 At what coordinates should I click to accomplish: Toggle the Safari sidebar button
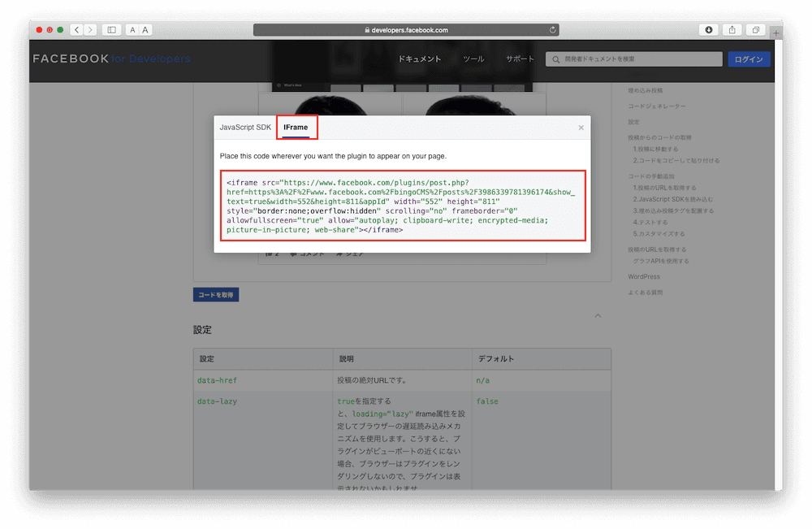coord(111,30)
